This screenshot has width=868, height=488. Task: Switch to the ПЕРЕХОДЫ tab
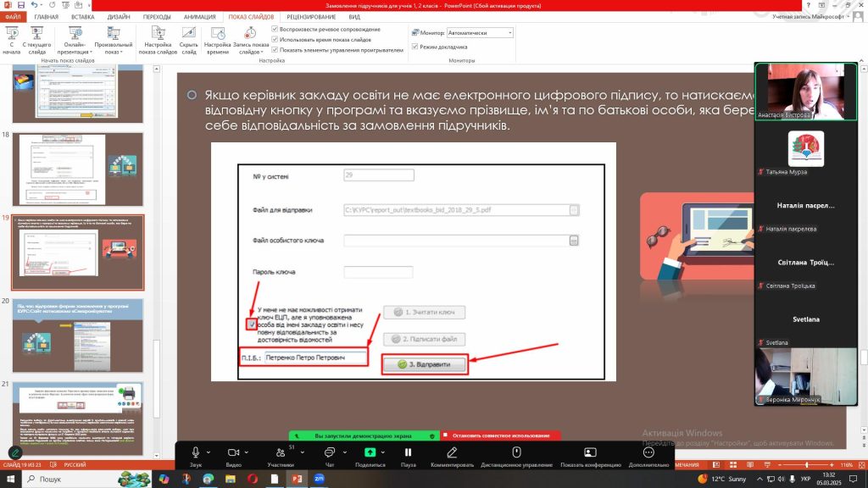click(x=157, y=17)
